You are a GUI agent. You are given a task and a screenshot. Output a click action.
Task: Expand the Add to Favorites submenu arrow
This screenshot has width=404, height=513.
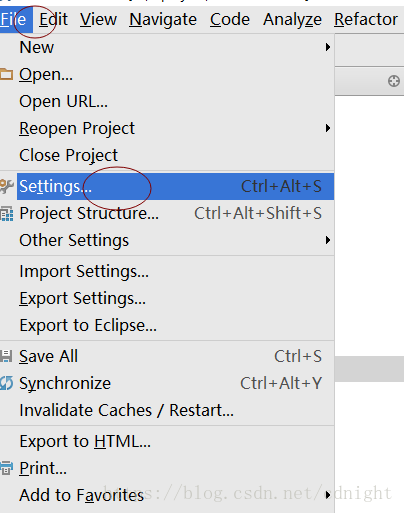pyautogui.click(x=328, y=495)
